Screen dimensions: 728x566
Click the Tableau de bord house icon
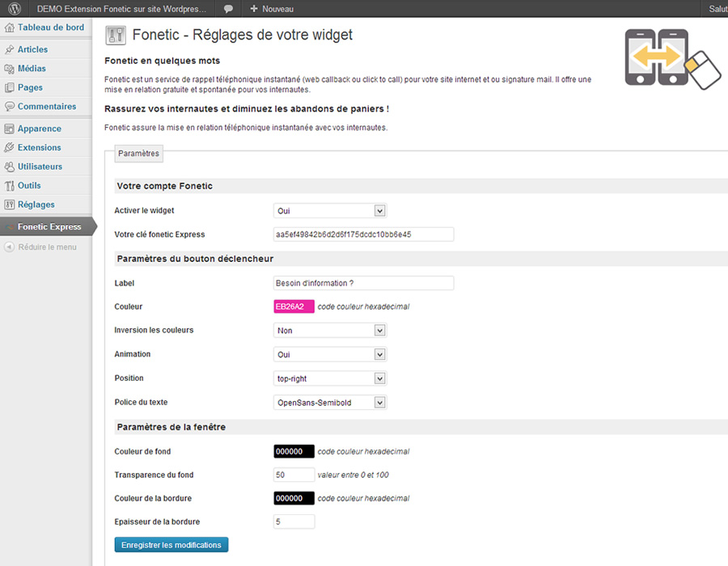(9, 27)
